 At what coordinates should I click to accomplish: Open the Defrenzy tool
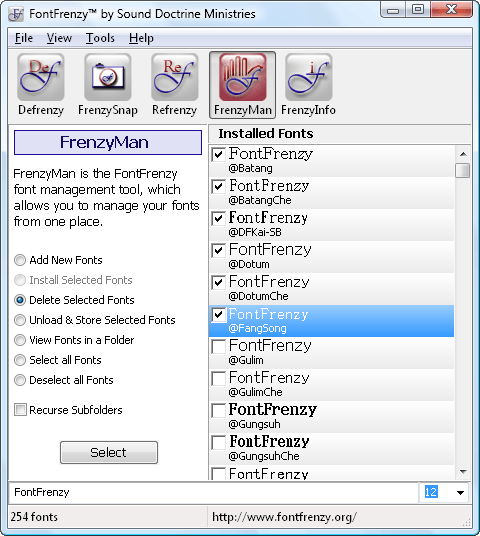pyautogui.click(x=41, y=85)
